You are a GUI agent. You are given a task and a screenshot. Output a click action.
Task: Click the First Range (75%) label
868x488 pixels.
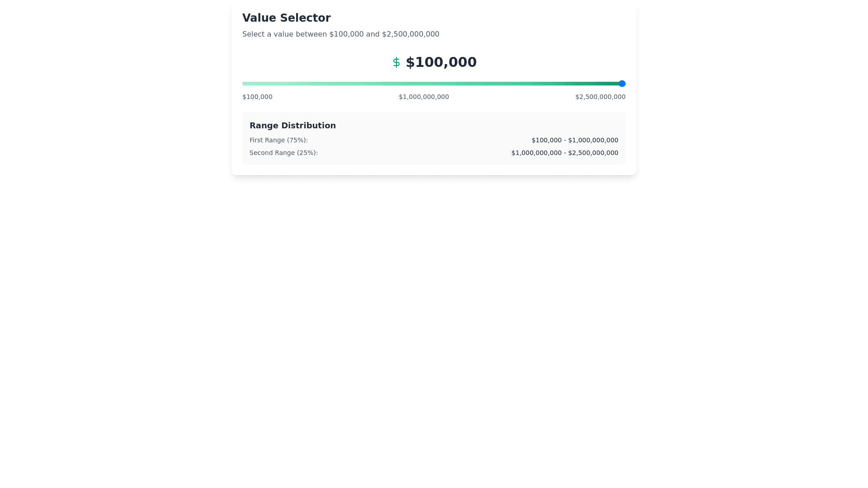(278, 141)
